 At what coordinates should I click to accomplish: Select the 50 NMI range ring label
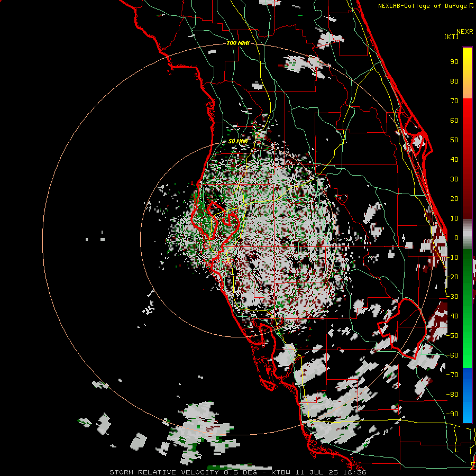[238, 141]
